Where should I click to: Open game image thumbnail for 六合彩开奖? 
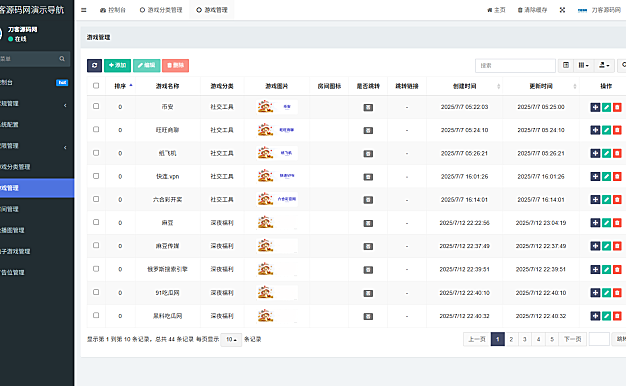point(277,199)
